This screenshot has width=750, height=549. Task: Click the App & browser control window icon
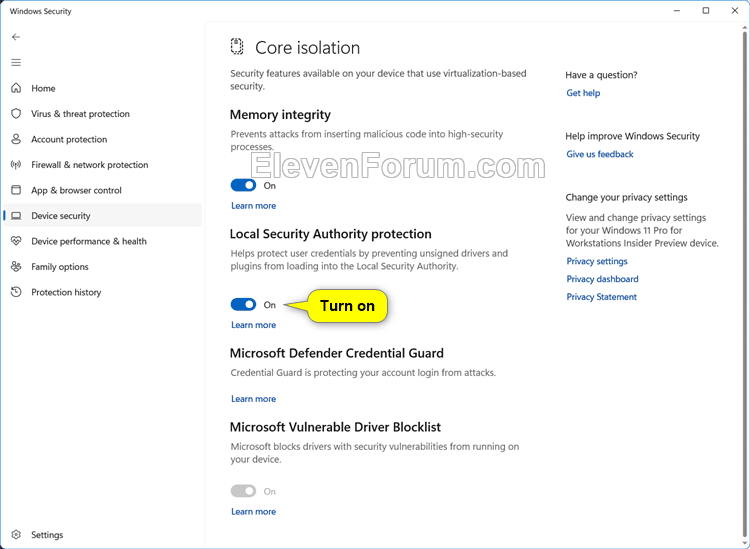16,190
